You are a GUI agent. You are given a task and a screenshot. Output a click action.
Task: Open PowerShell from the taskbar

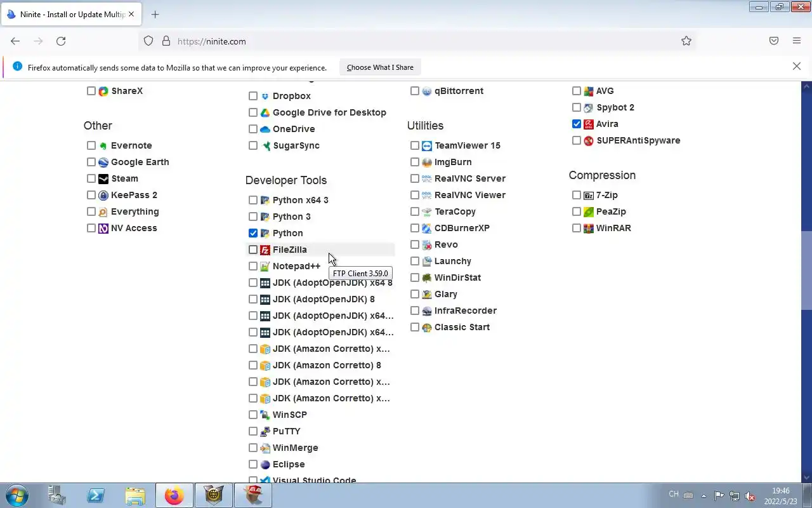click(96, 495)
